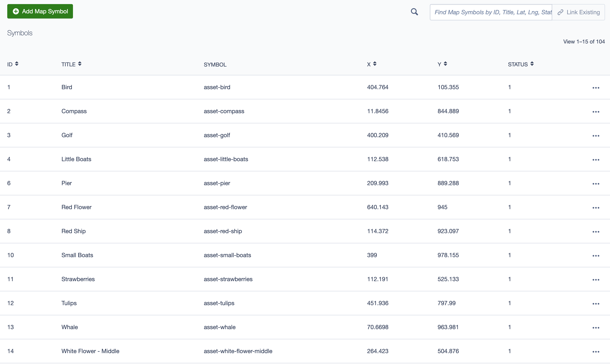Click the sort arrows on the Title column

80,64
